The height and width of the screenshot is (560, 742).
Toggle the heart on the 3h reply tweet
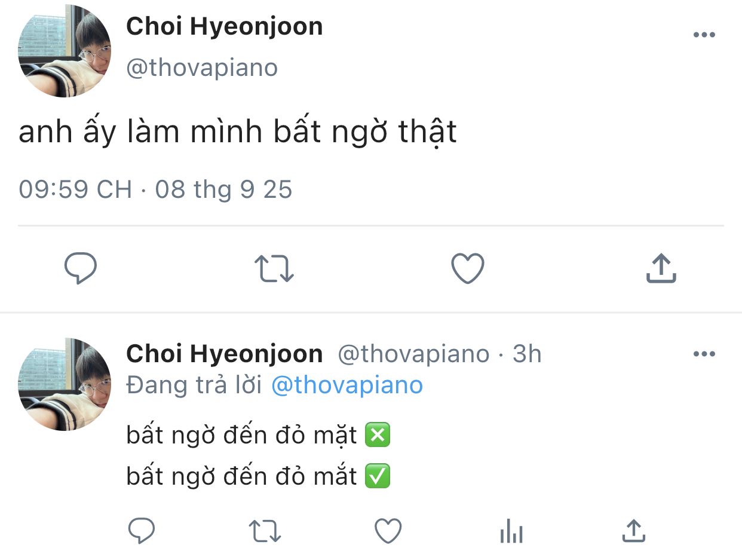[388, 531]
